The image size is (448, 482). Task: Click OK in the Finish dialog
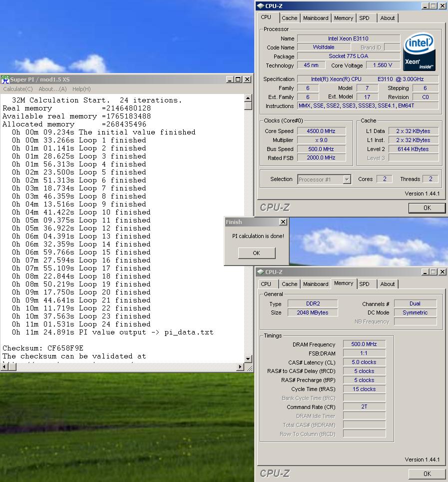257,253
